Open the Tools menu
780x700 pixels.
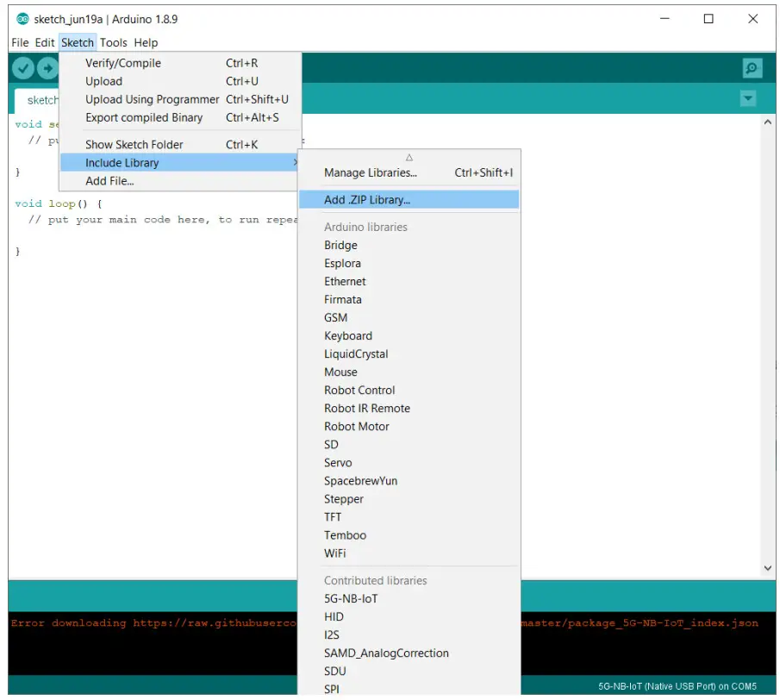pos(113,42)
